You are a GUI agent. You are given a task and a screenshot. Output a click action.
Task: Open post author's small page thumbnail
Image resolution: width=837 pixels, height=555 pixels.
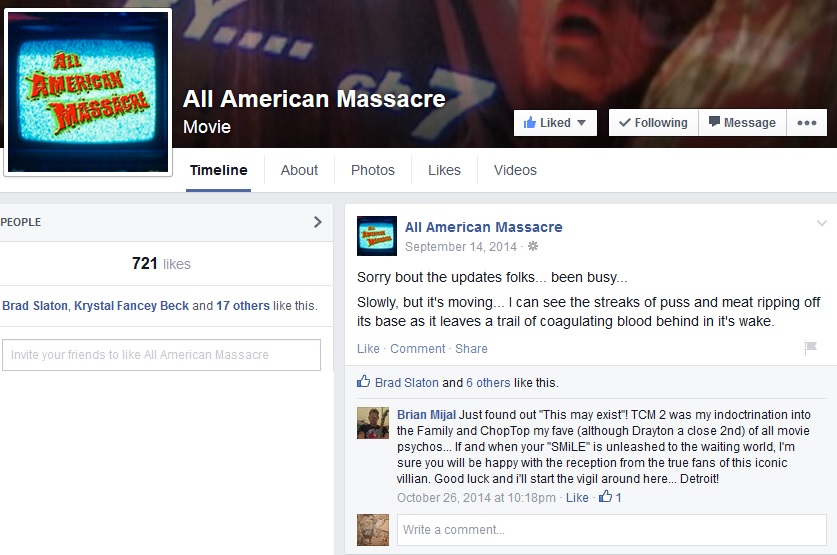pyautogui.click(x=377, y=236)
